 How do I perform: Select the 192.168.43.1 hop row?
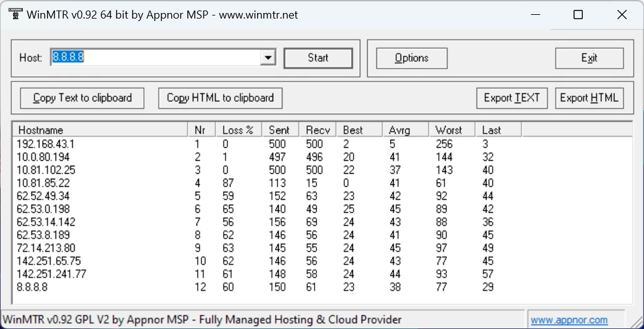click(323, 144)
